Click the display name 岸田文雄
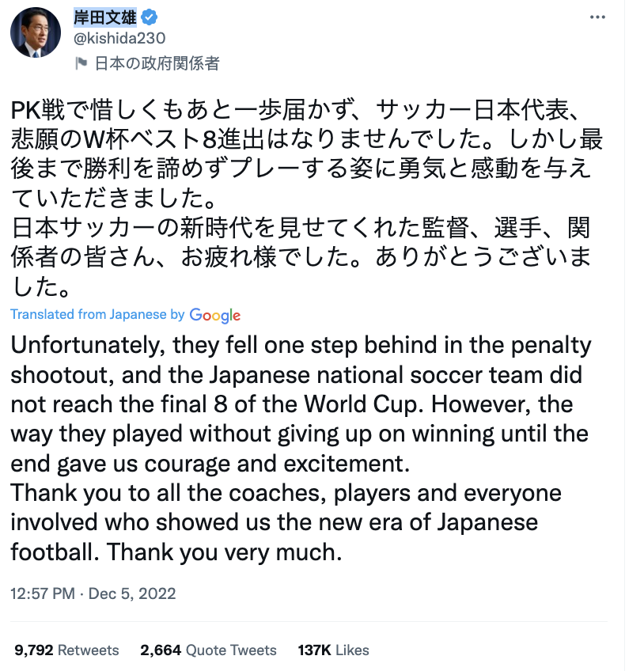Viewport: 644px width, 671px height. (x=104, y=16)
